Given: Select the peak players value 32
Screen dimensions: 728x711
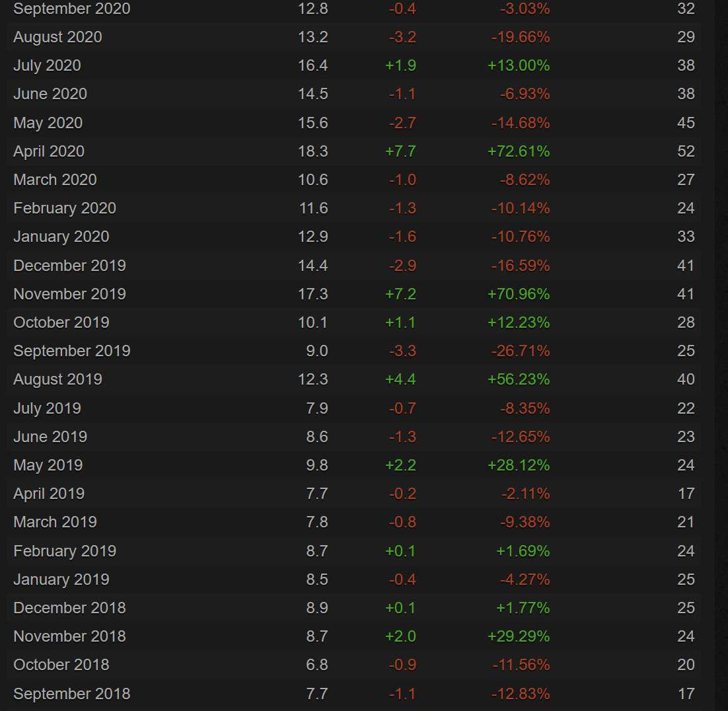Looking at the screenshot, I should (x=686, y=9).
